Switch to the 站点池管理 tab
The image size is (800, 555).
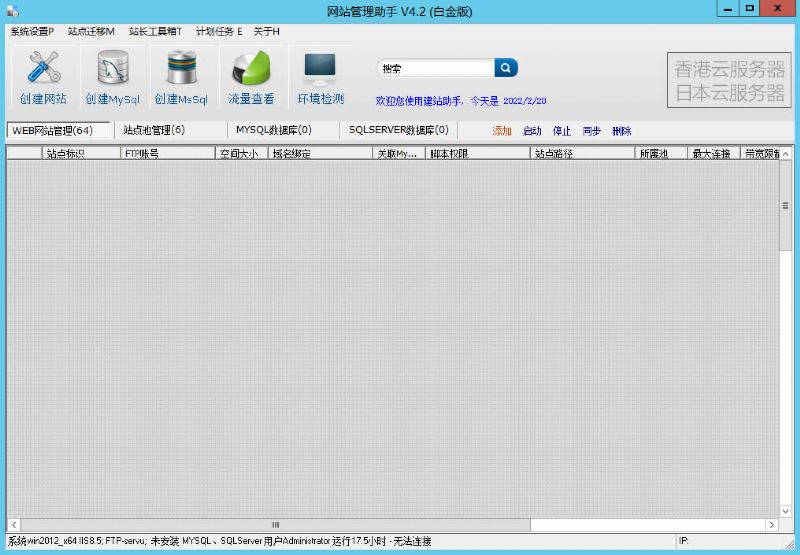[154, 130]
